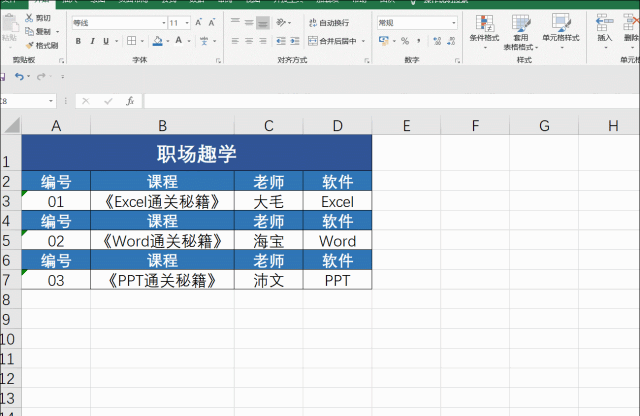Open the Number (数字) dialog launcher
The height and width of the screenshot is (416, 640).
click(457, 60)
